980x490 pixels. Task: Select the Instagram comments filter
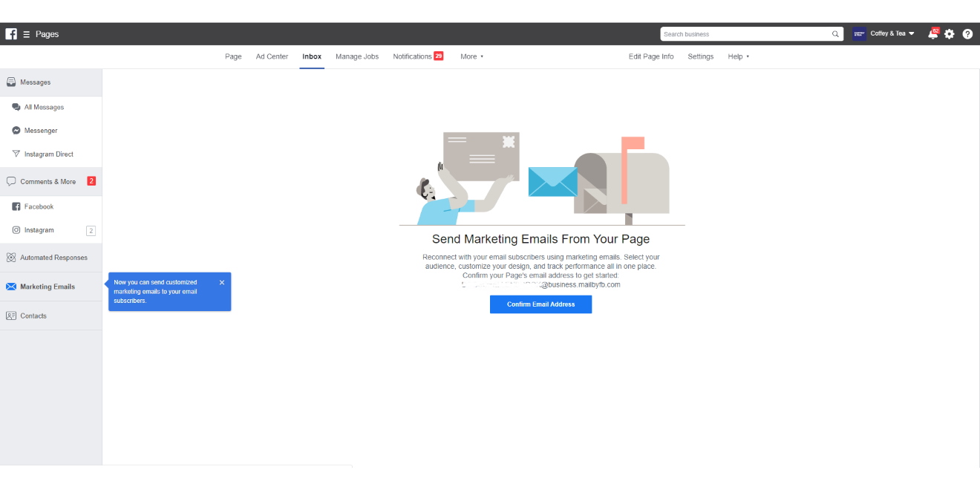tap(39, 230)
